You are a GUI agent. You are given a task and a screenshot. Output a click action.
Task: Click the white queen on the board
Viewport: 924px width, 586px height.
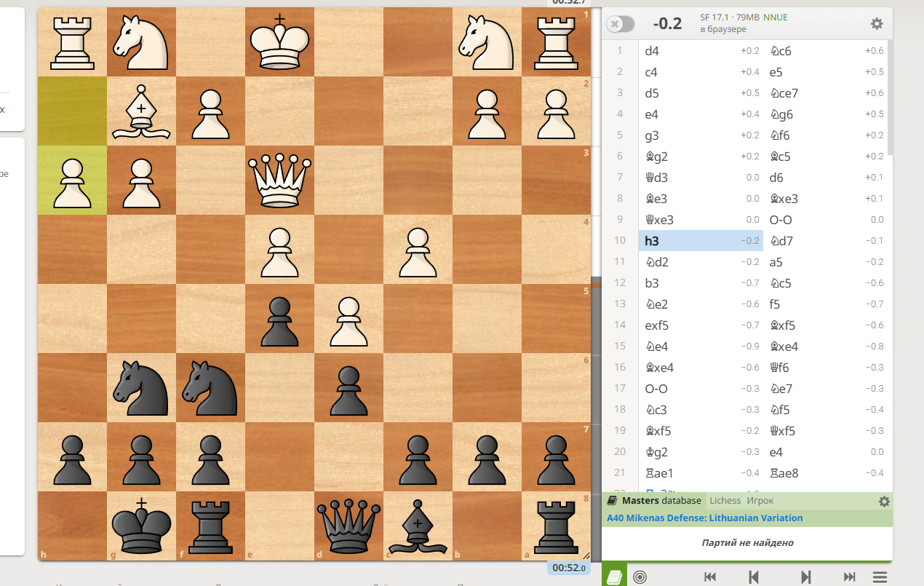tap(280, 180)
